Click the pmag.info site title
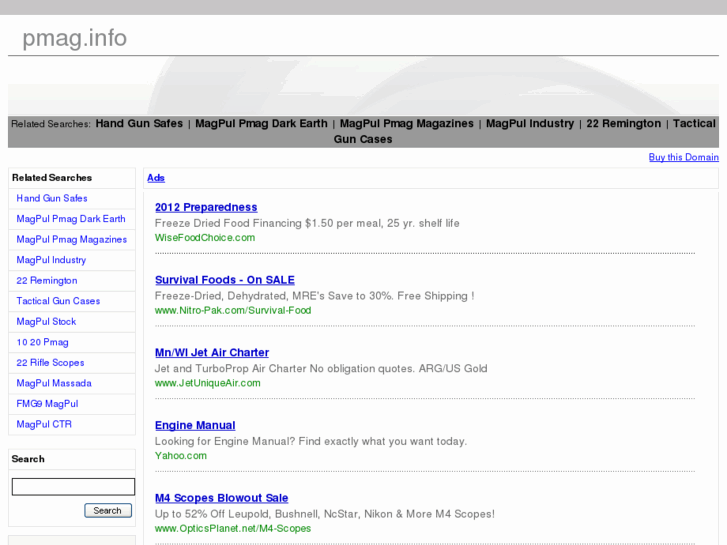The width and height of the screenshot is (727, 545). click(75, 38)
